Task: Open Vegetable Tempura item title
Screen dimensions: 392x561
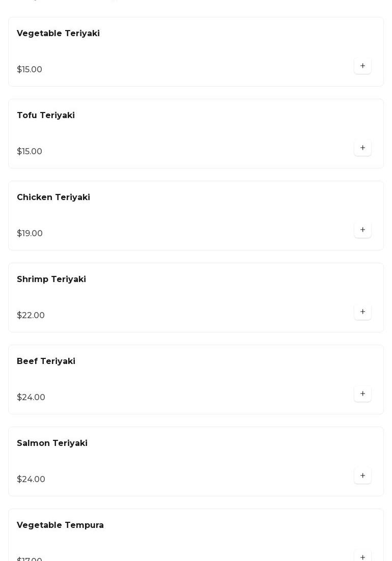Action: (60, 525)
